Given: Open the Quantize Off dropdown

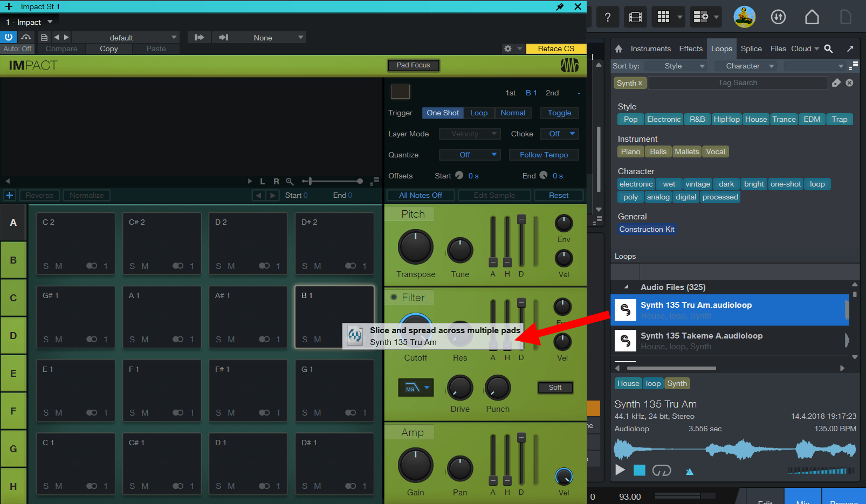Looking at the screenshot, I should point(470,155).
